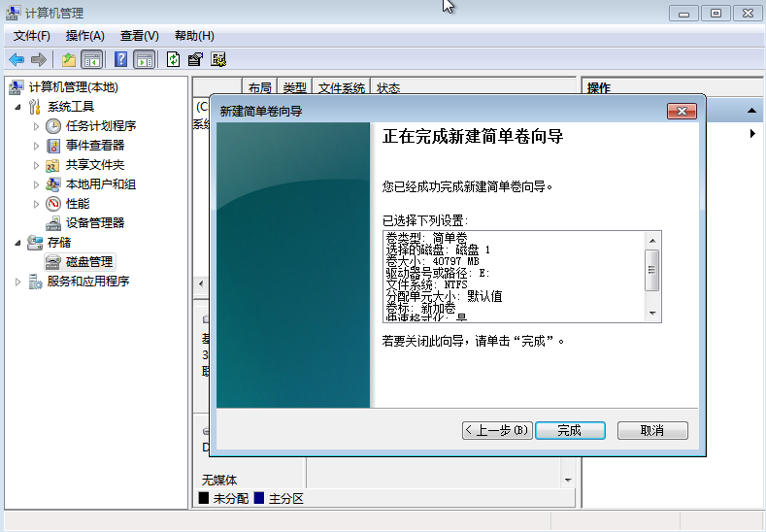Open the action pane submenu arrow
Image resolution: width=766 pixels, height=532 pixels.
pos(752,133)
